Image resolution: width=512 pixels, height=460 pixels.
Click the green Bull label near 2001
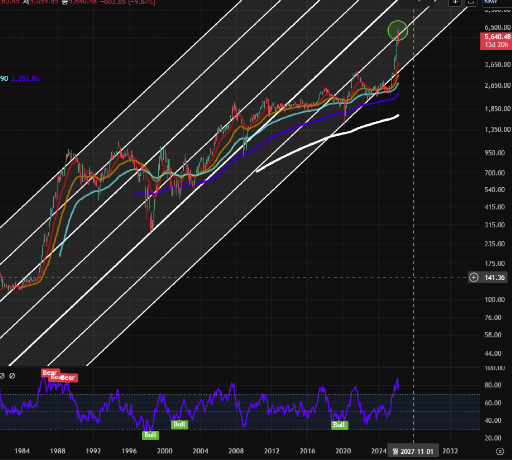tap(179, 424)
